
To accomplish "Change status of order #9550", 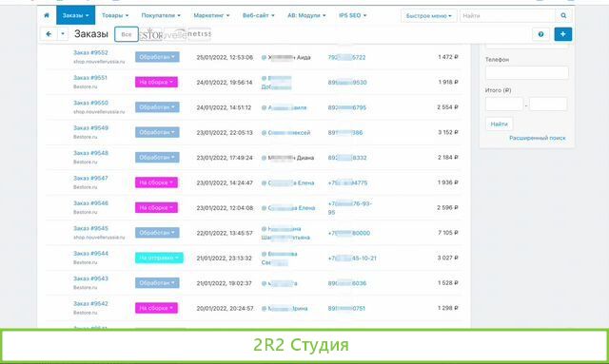I will (157, 107).
